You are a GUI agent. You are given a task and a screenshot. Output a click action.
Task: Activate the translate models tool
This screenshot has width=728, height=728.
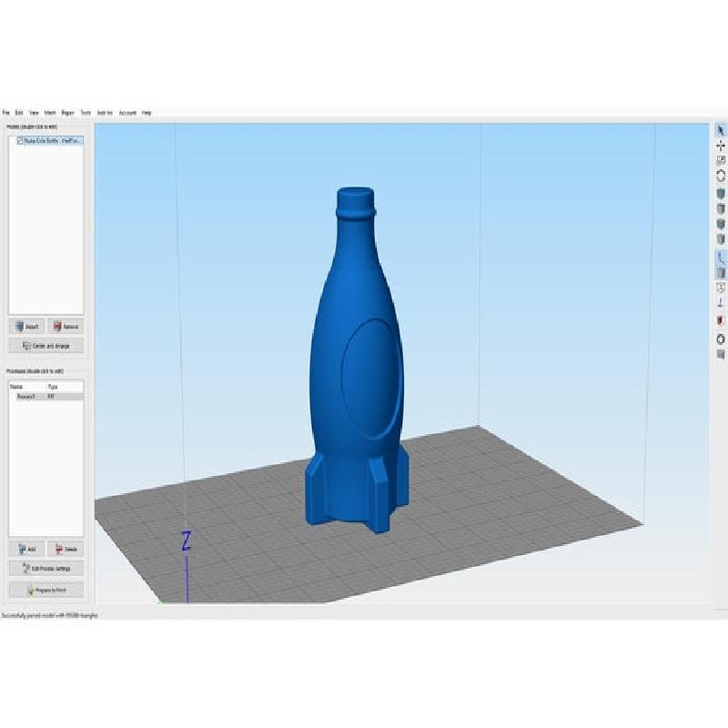720,146
